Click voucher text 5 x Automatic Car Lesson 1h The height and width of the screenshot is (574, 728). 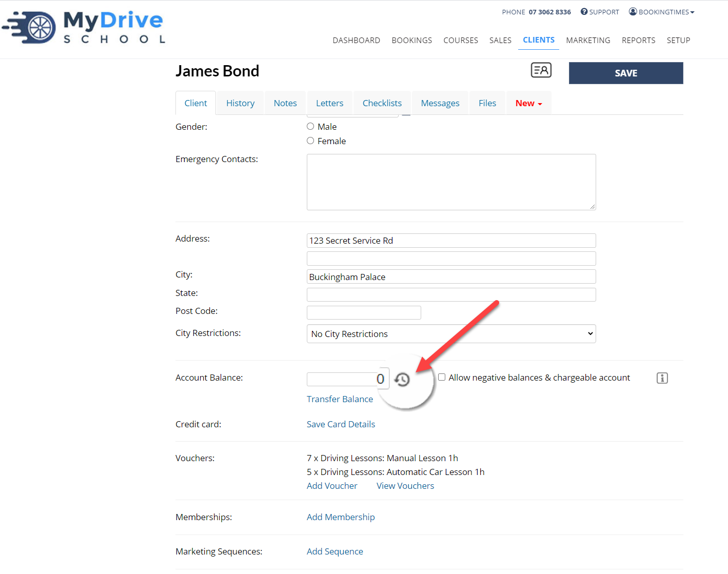(396, 472)
